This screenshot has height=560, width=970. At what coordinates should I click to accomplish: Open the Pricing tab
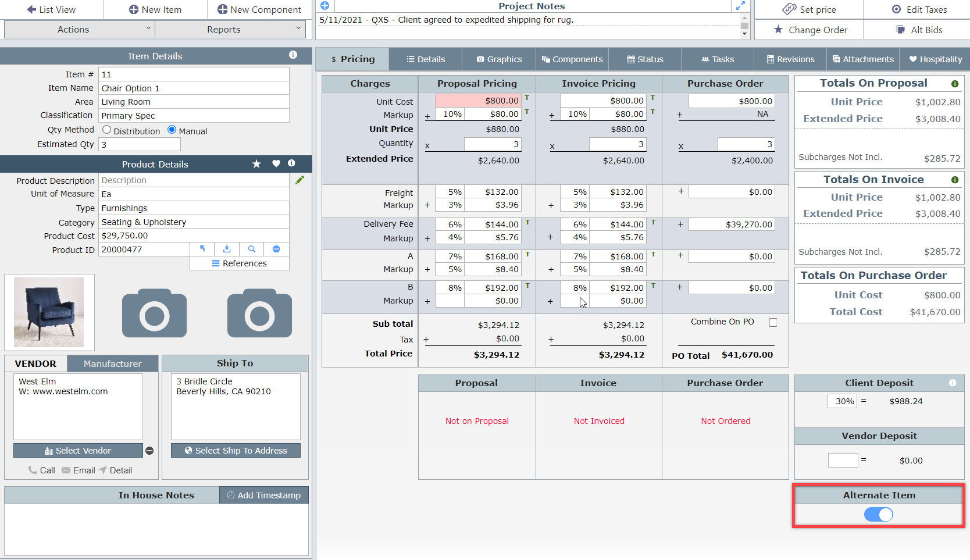coord(352,59)
